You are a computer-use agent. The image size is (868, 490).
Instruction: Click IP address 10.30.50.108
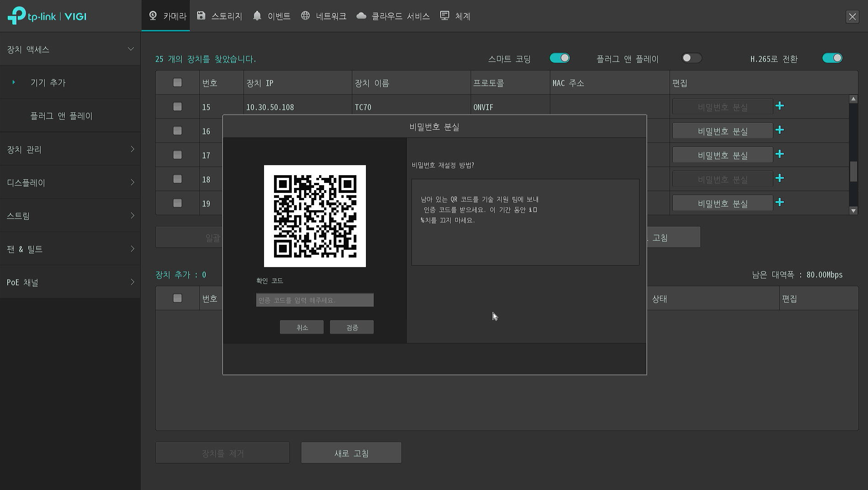pyautogui.click(x=270, y=107)
